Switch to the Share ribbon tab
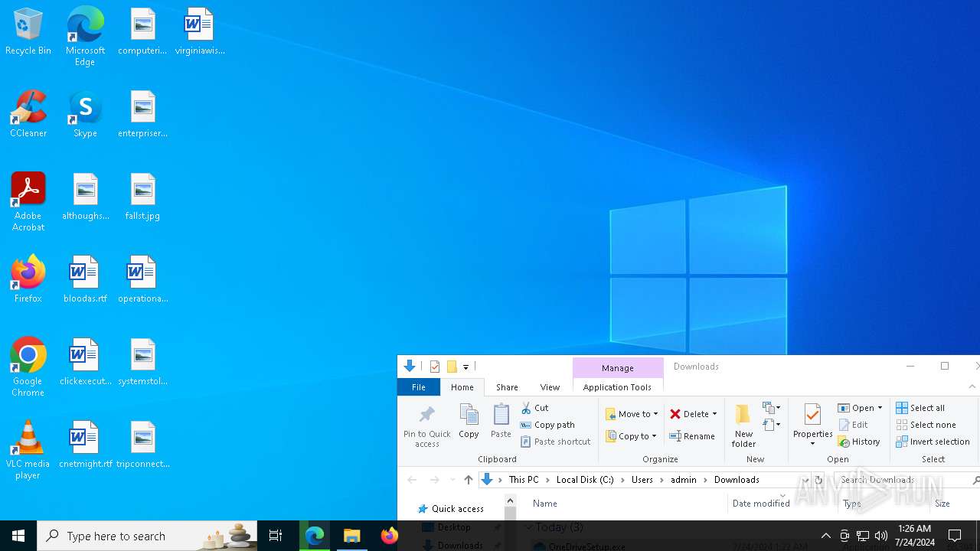 pyautogui.click(x=507, y=387)
